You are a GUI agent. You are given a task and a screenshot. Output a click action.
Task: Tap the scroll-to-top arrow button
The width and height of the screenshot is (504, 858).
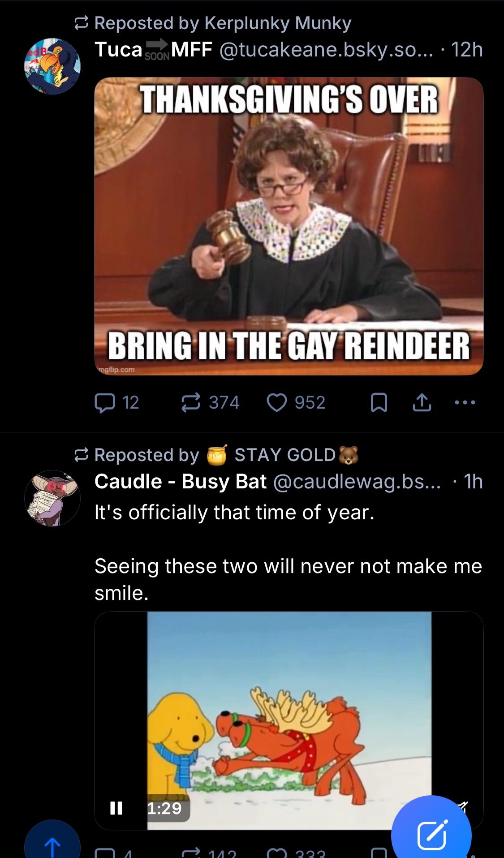52,842
